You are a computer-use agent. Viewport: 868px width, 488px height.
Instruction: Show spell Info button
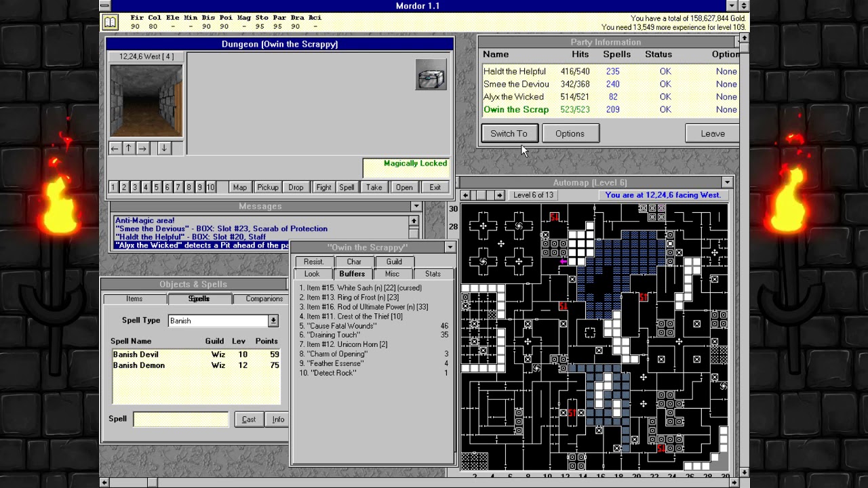278,420
